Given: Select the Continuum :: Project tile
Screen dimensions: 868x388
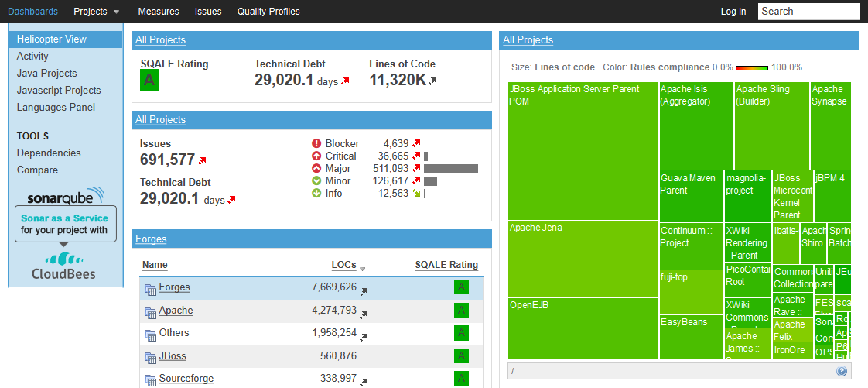Looking at the screenshot, I should [692, 246].
